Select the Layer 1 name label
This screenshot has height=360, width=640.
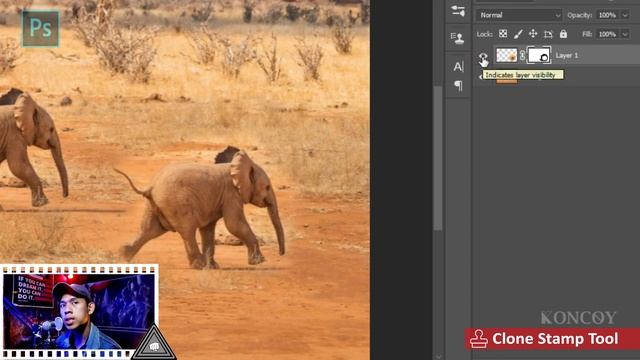point(567,56)
